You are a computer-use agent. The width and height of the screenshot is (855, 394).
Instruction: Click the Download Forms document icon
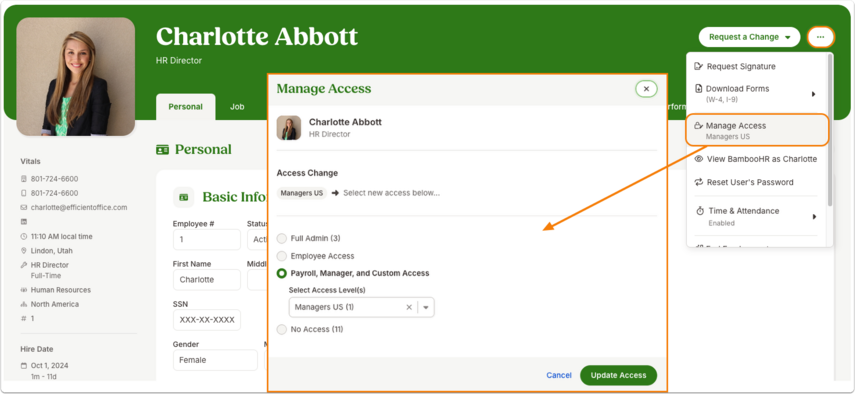pos(699,88)
